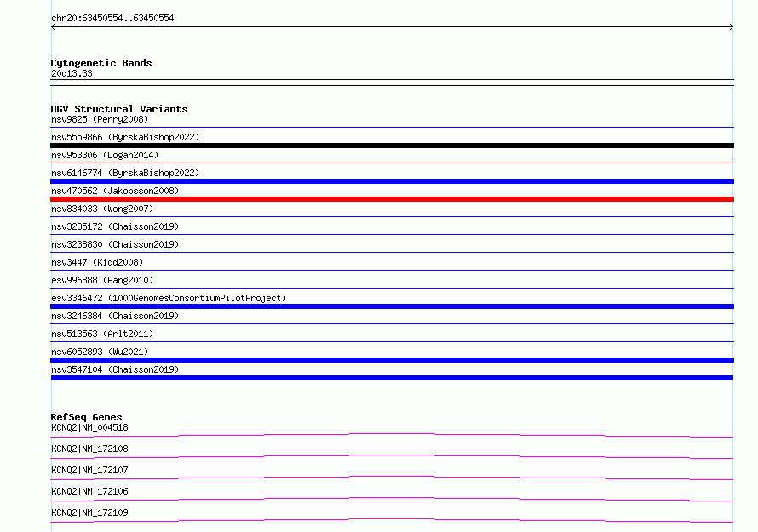The height and width of the screenshot is (532, 758).
Task: Open variant nsv470562 (Jakobsson2008)
Action: coord(115,191)
